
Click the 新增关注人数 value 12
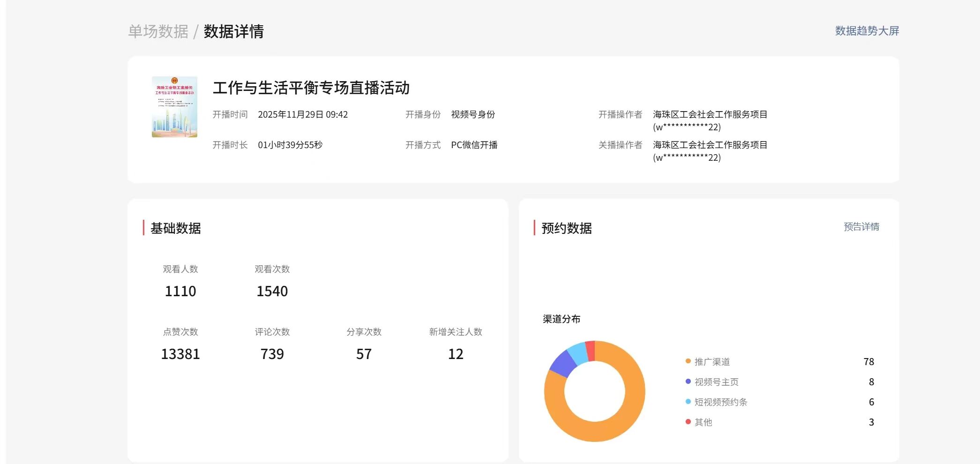pyautogui.click(x=456, y=354)
